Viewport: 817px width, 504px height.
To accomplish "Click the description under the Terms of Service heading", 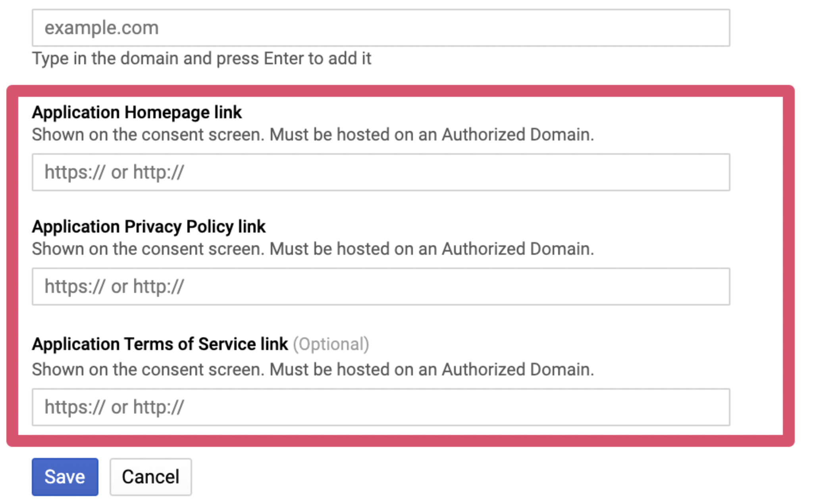I will point(313,370).
